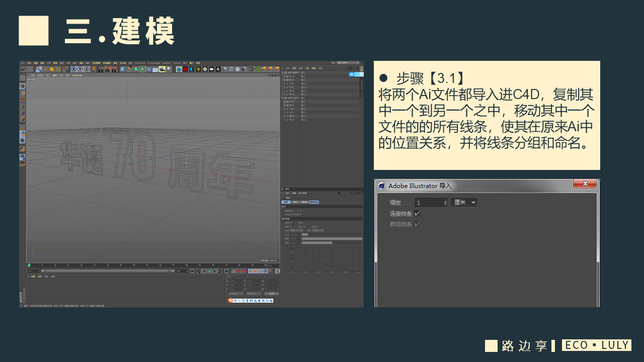The width and height of the screenshot is (644, 362).
Task: Select the Scale tool
Action: [52, 69]
